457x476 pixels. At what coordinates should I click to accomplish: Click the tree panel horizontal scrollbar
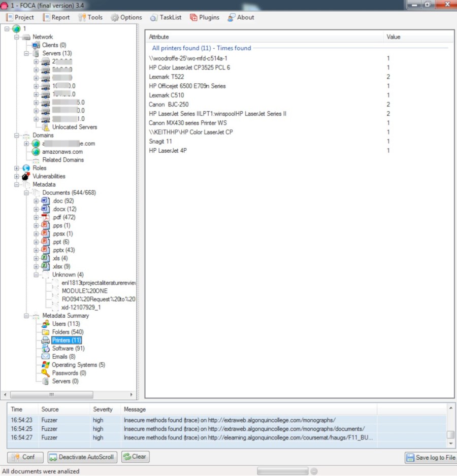[51, 394]
